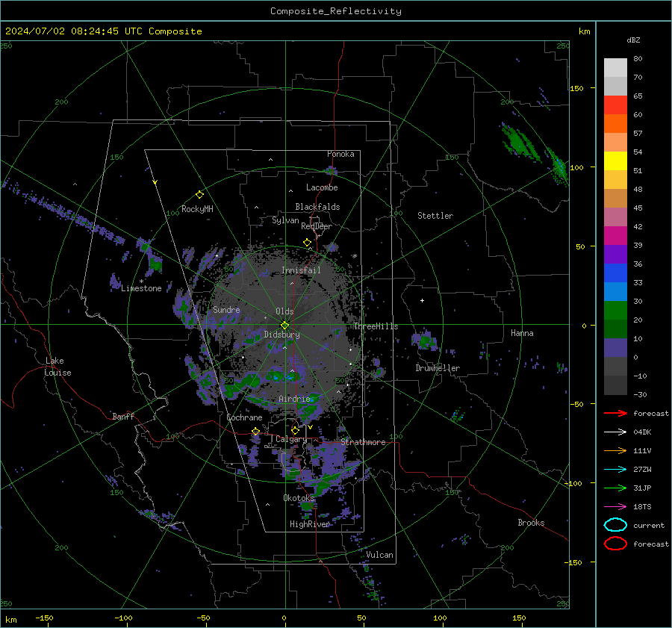Click the Cochrane city label
Viewport: 672px width, 628px height.
coord(244,417)
